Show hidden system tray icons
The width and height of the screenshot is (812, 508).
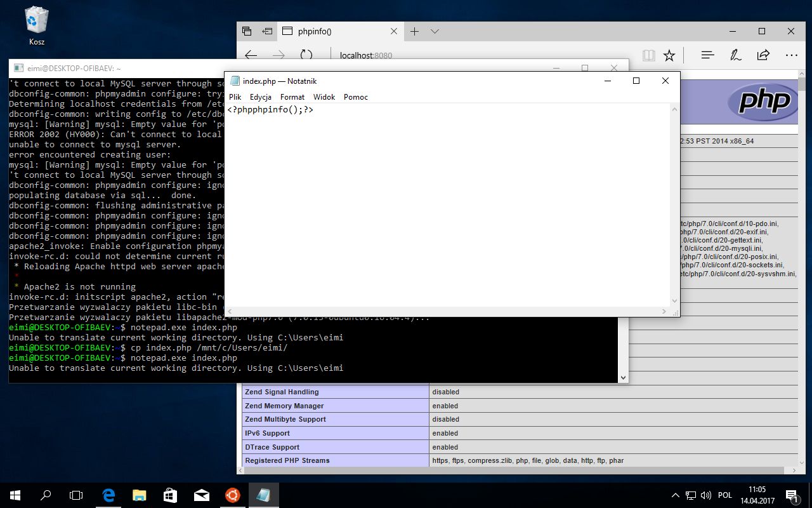click(676, 495)
